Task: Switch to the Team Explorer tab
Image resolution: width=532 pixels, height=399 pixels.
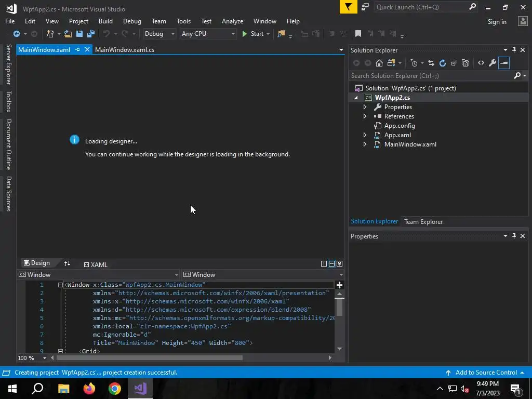Action: [423, 221]
